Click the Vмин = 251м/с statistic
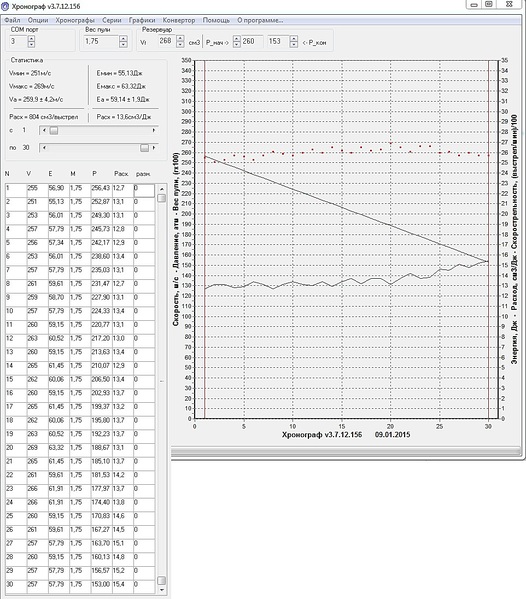 [30, 73]
